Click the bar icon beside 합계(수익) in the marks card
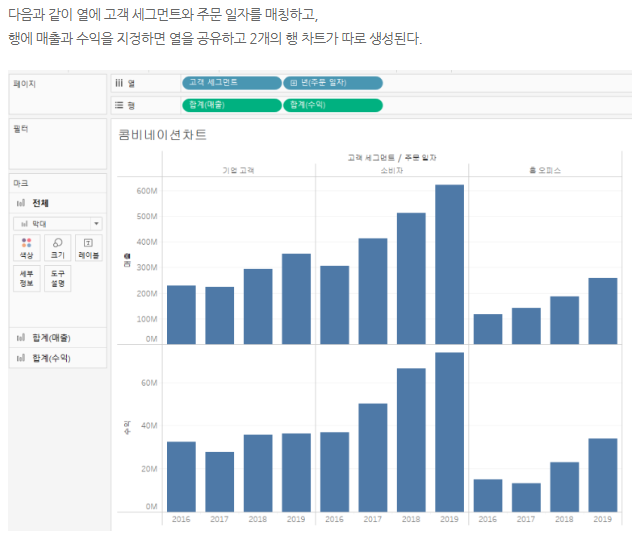641x538 pixels. tap(20, 358)
